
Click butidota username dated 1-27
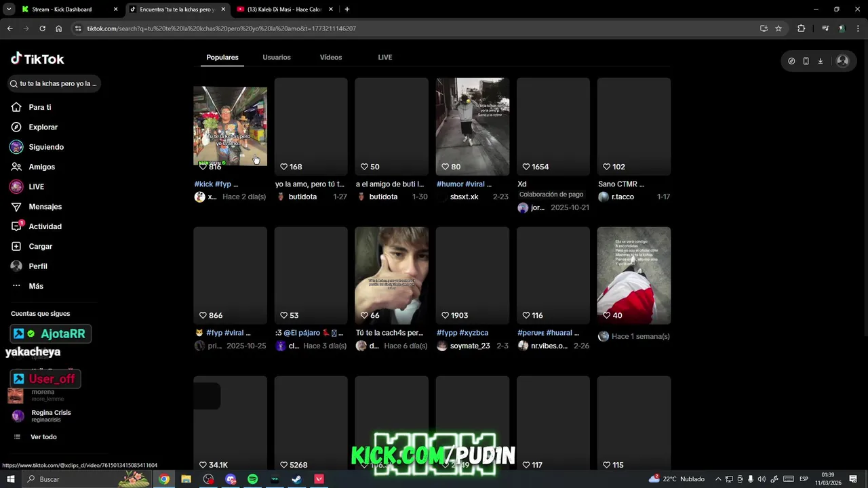point(302,197)
